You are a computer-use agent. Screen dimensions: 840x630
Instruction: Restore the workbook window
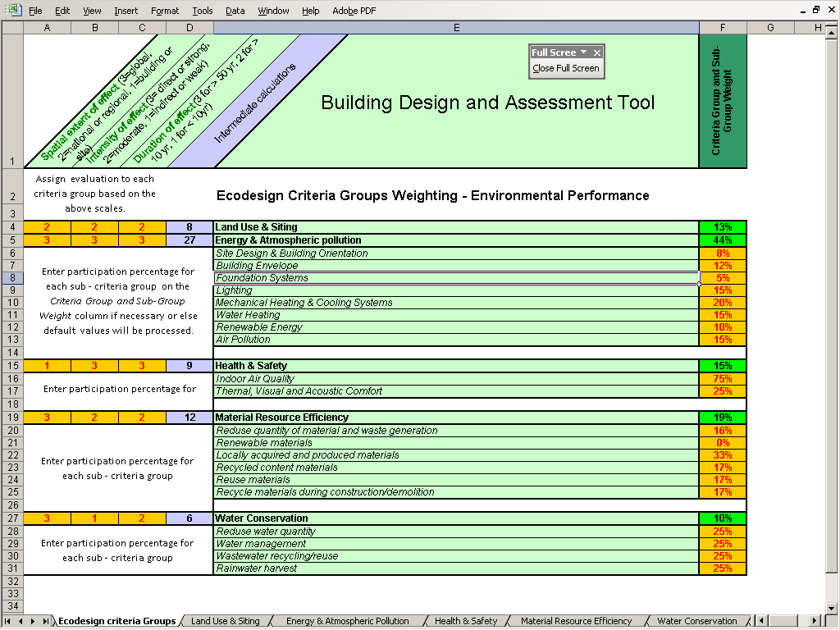point(816,10)
